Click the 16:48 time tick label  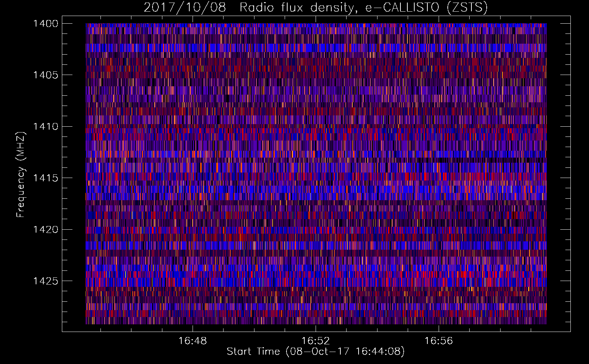[193, 341]
